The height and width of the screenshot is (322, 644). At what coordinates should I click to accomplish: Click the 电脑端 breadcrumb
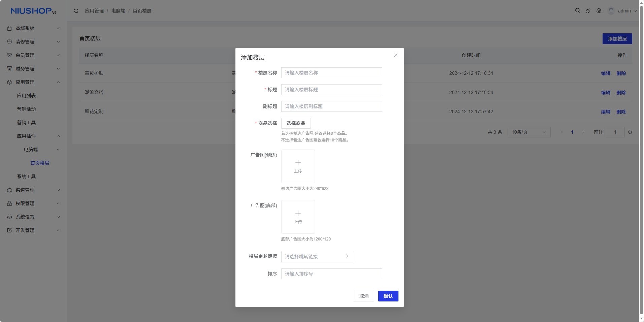[x=118, y=11]
